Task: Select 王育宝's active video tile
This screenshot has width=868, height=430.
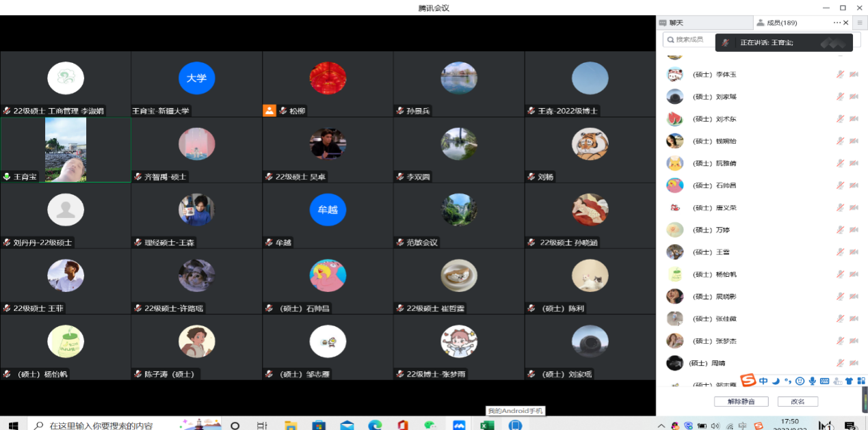Action: coord(66,149)
